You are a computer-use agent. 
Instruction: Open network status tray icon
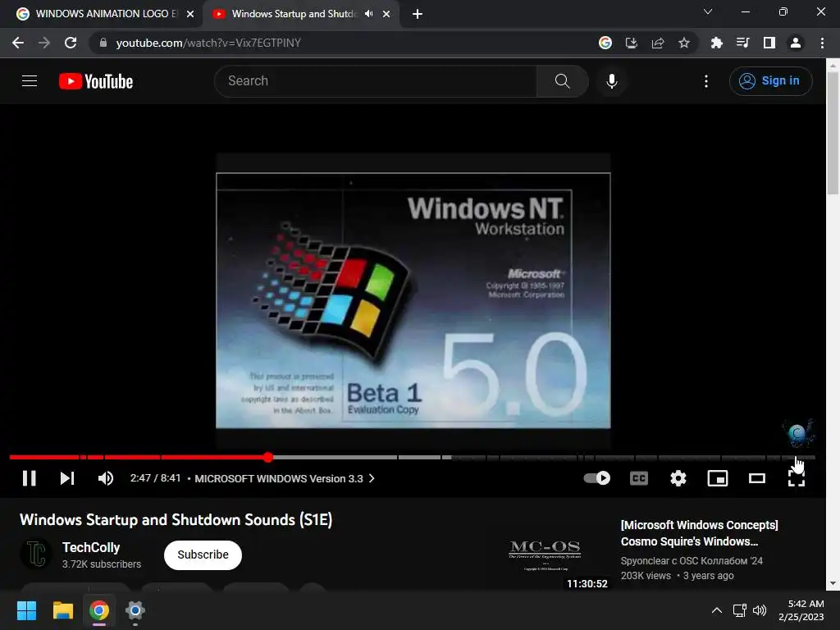pos(740,610)
